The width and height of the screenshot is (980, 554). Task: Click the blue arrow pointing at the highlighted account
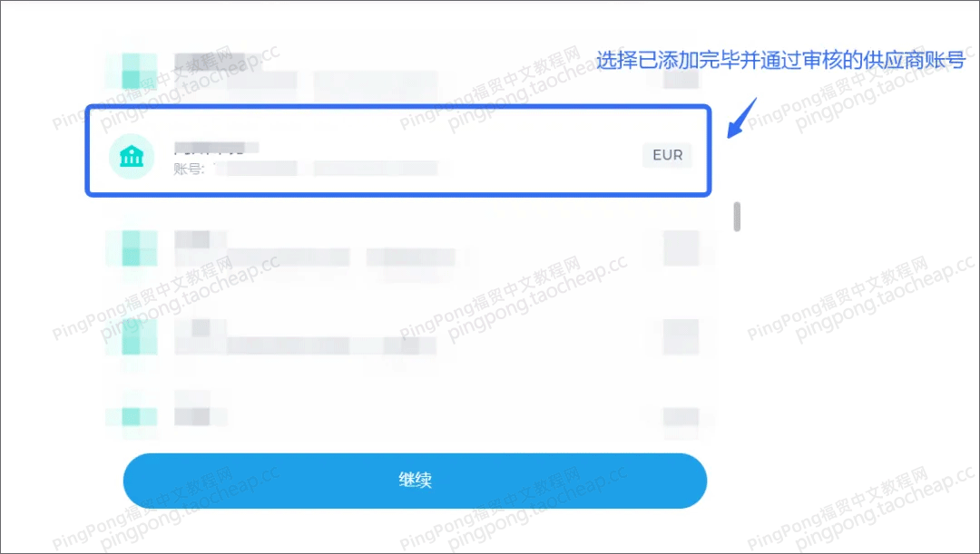point(742,118)
